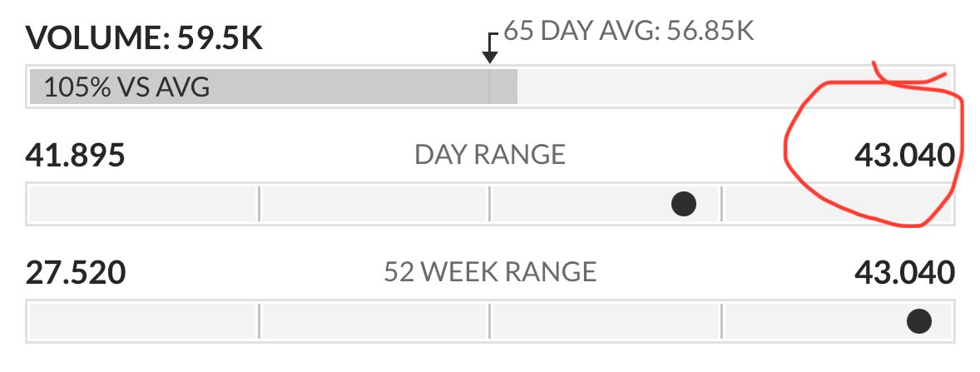Click the first quarter of day range bar
The width and height of the screenshot is (980, 372).
click(x=143, y=204)
